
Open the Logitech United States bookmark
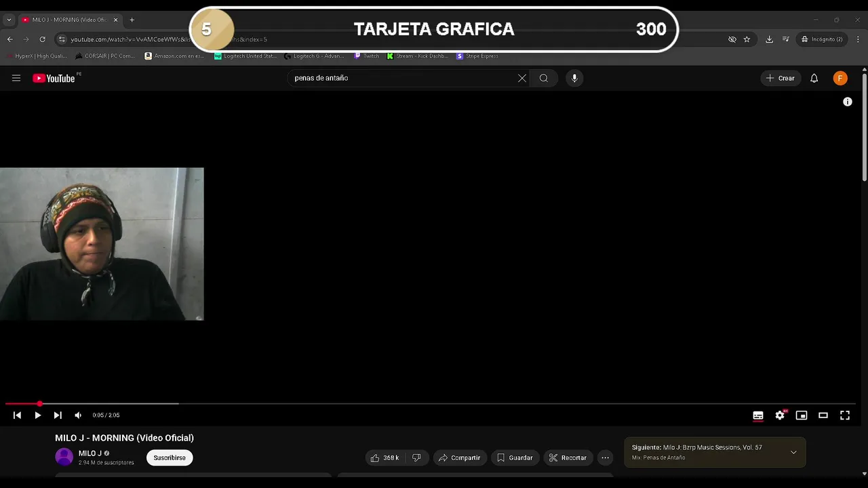coord(245,56)
